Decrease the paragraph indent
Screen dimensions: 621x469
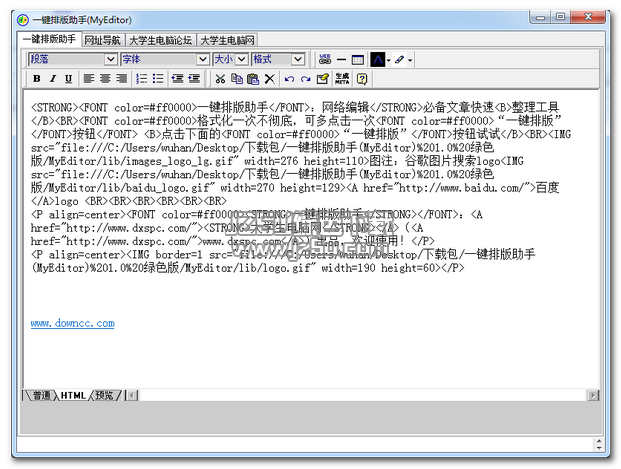177,78
